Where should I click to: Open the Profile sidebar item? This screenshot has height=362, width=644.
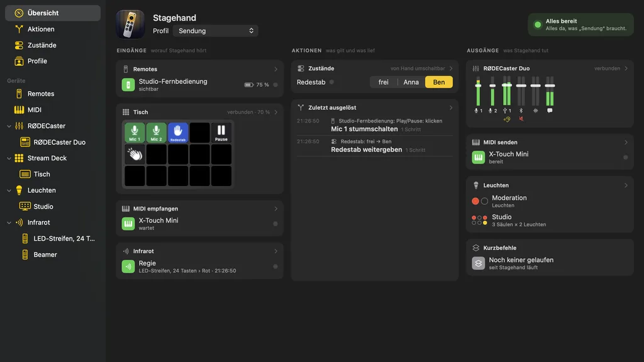tap(53, 61)
